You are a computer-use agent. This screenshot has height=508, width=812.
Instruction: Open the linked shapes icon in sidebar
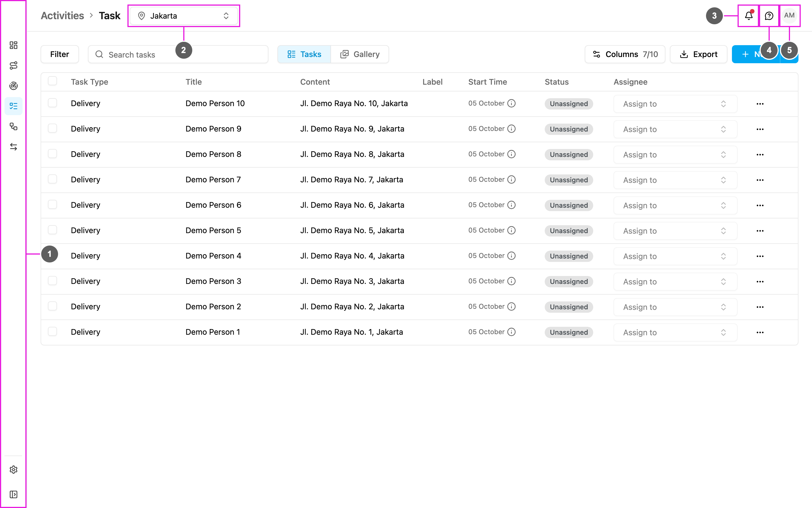(x=14, y=126)
